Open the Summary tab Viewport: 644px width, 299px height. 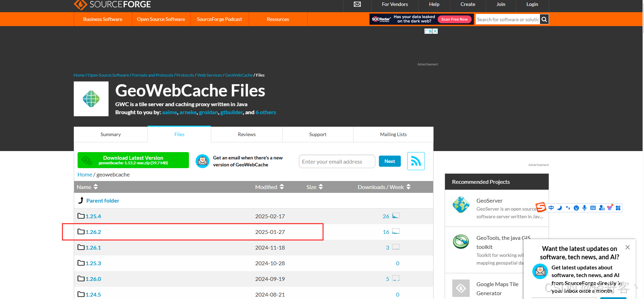pos(111,134)
